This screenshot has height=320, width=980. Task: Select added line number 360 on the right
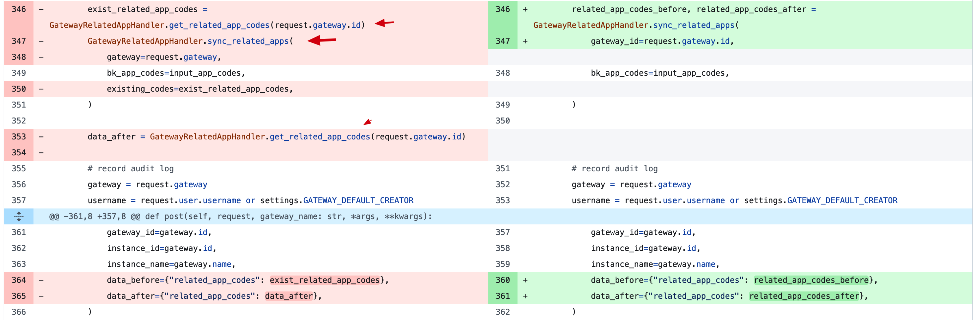(x=503, y=280)
